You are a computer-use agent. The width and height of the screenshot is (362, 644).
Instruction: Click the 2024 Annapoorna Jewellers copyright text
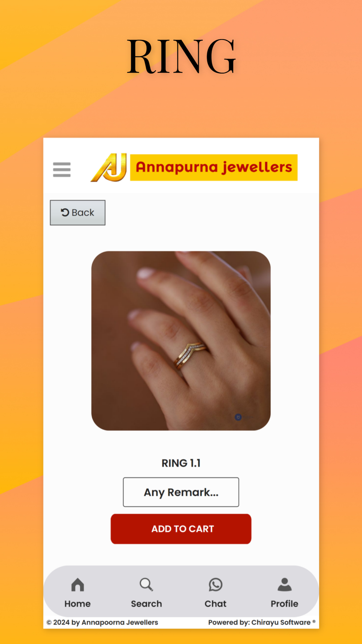coord(102,622)
